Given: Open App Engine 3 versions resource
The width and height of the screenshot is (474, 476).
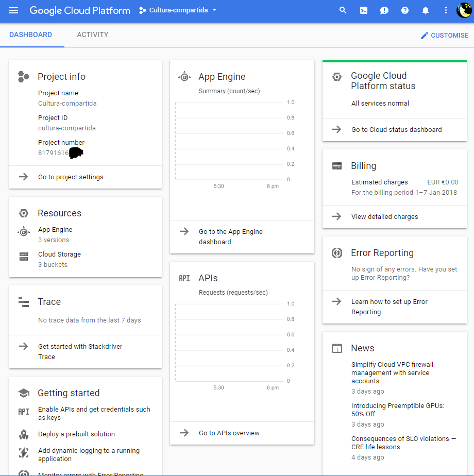Looking at the screenshot, I should point(55,235).
